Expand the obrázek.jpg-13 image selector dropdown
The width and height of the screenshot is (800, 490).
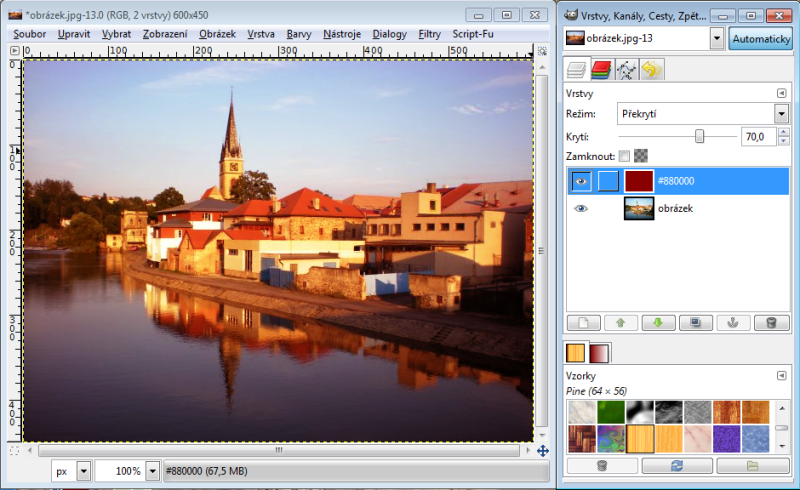pyautogui.click(x=717, y=38)
